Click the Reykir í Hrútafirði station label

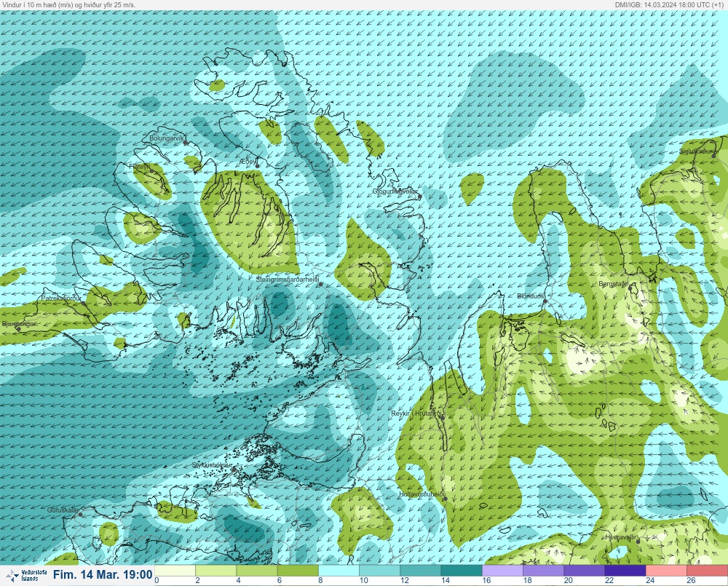click(417, 413)
